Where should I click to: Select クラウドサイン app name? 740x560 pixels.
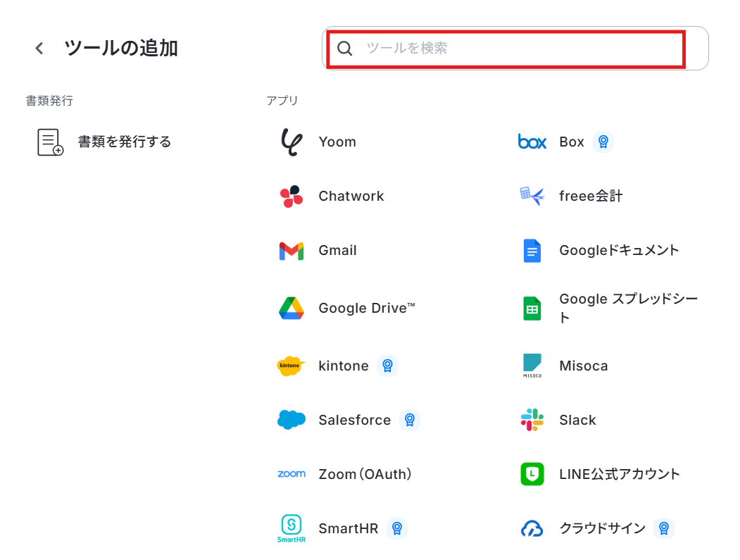[x=603, y=528]
